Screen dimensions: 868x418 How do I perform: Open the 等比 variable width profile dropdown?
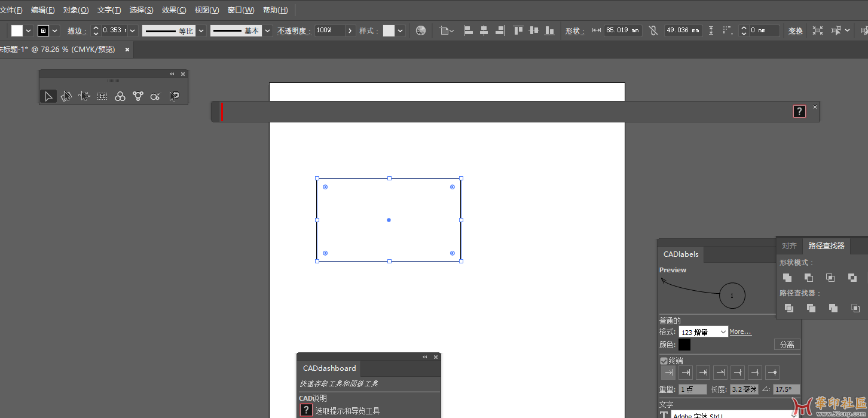(x=201, y=30)
